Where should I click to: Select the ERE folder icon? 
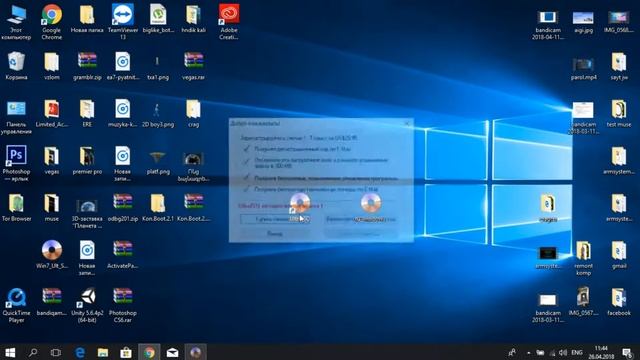click(87, 113)
